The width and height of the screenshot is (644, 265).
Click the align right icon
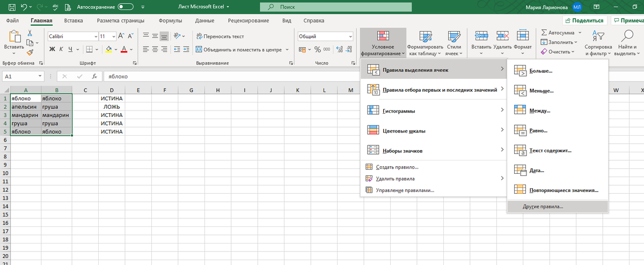tap(164, 49)
